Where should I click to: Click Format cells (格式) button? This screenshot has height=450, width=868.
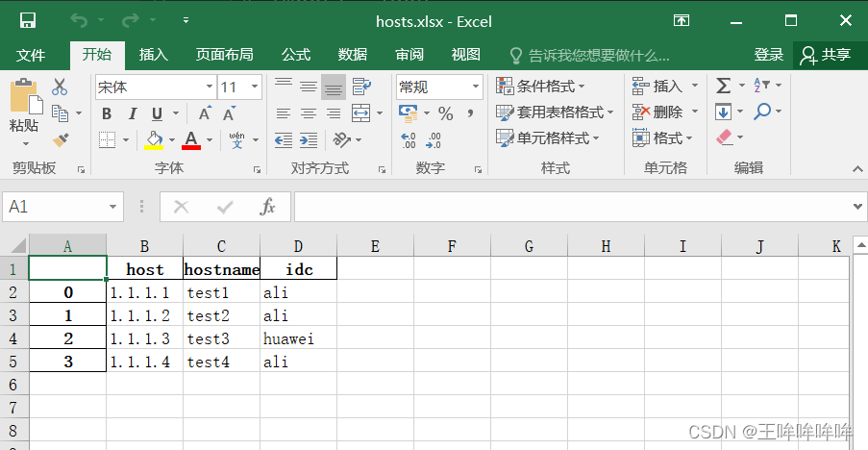point(662,137)
